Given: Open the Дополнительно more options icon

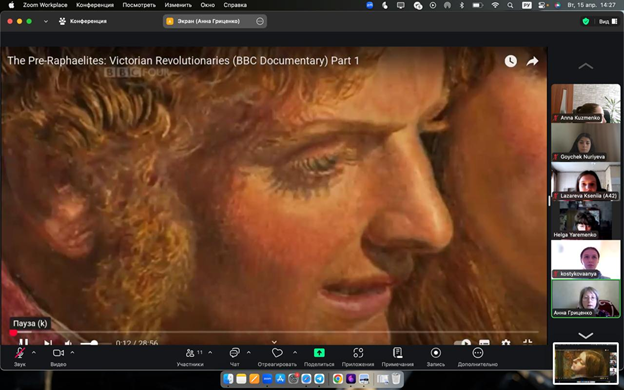Looking at the screenshot, I should coord(478,353).
